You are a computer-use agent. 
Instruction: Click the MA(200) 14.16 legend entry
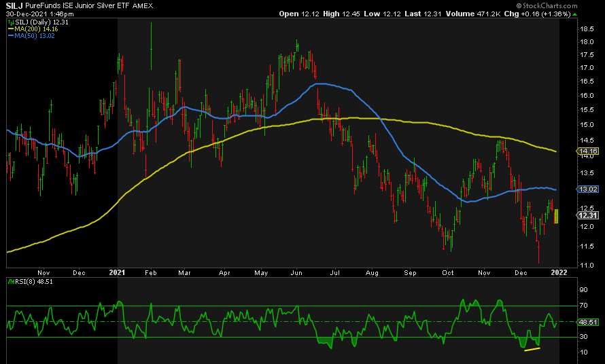36,29
